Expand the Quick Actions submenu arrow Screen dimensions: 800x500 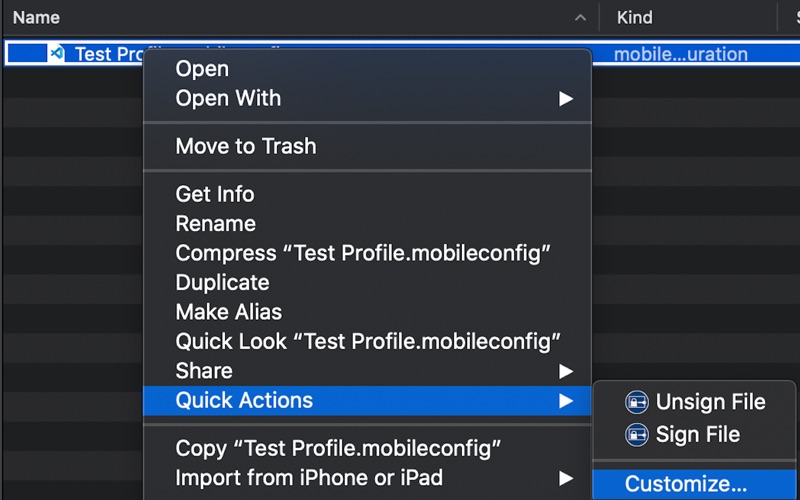(x=566, y=401)
